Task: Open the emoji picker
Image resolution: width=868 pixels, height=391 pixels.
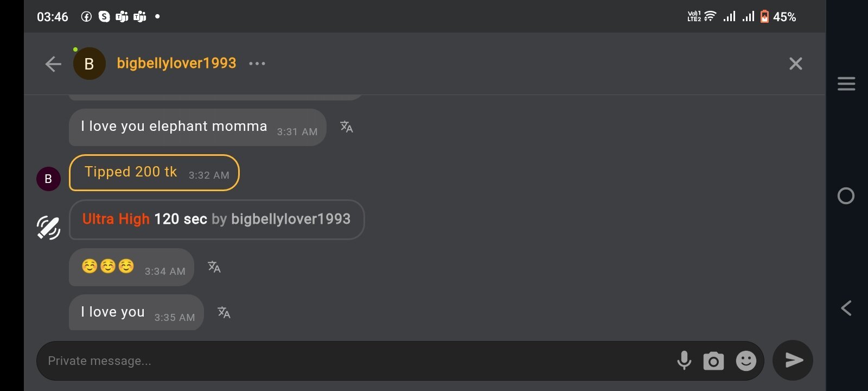Action: pyautogui.click(x=746, y=361)
